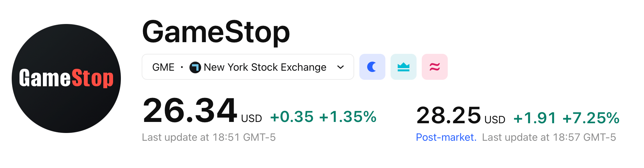Click the pink approximately-equal icon badge

tap(434, 67)
